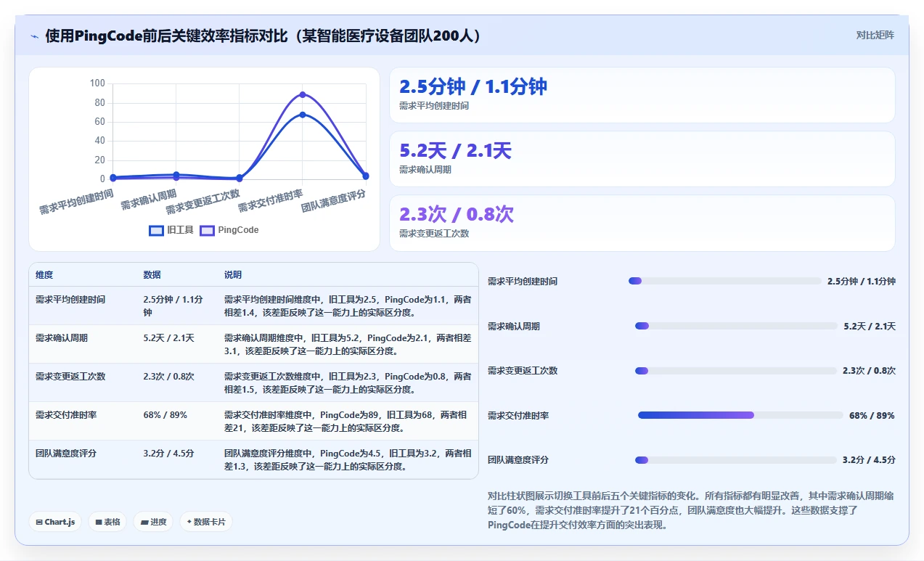Image resolution: width=924 pixels, height=561 pixels.
Task: Click the 旧工具 legend color box
Action: click(156, 231)
